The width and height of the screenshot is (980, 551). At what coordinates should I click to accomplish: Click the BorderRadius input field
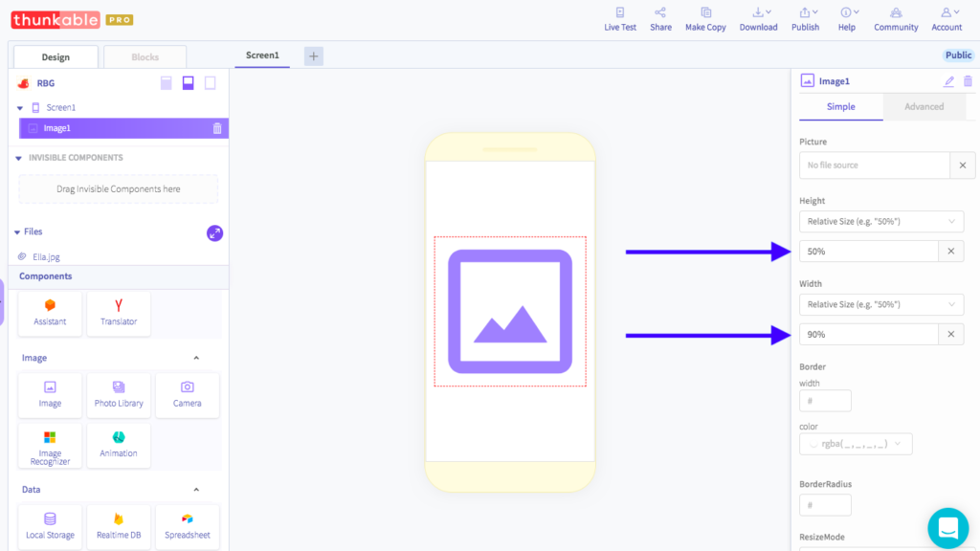[825, 505]
